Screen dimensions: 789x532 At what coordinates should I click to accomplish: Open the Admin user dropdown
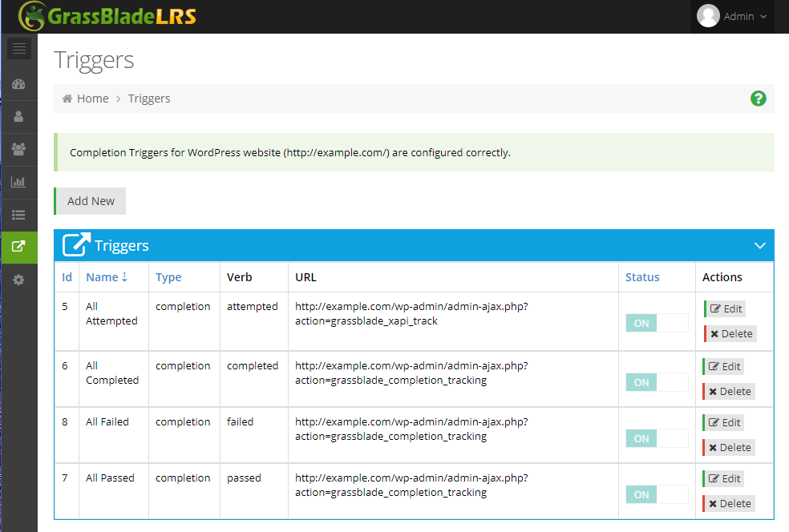(x=732, y=16)
